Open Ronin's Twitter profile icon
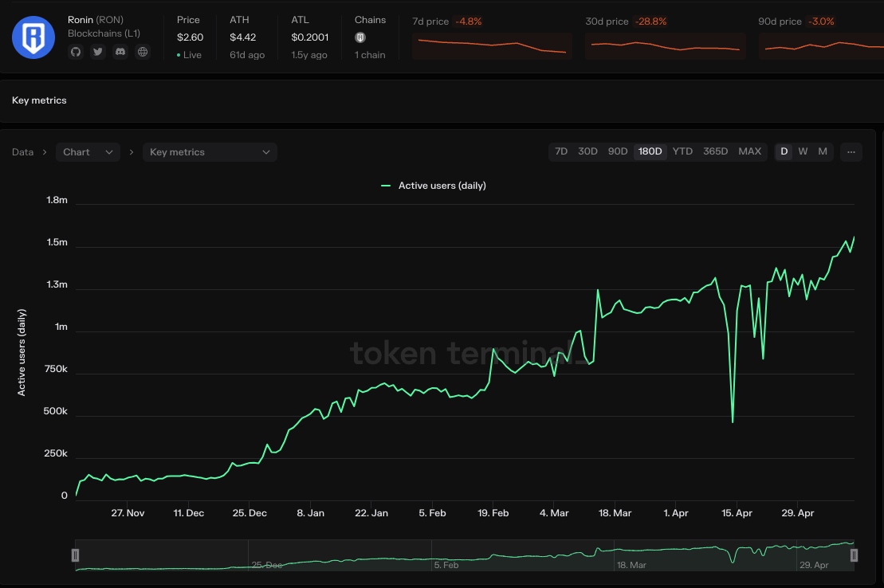 pyautogui.click(x=98, y=52)
